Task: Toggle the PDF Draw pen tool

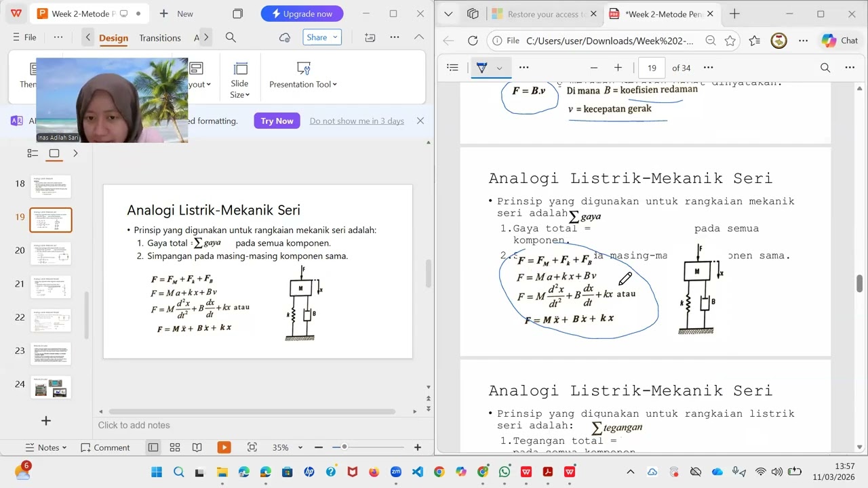Action: pos(481,68)
